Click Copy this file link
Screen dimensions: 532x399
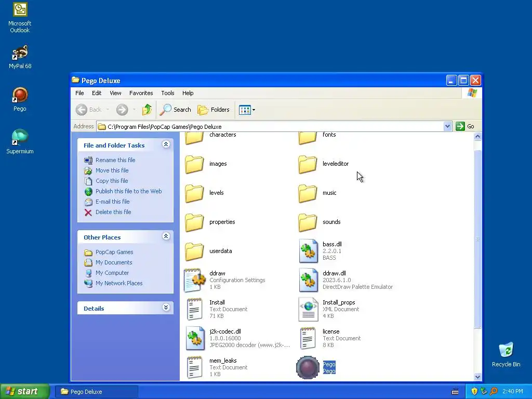click(x=112, y=181)
